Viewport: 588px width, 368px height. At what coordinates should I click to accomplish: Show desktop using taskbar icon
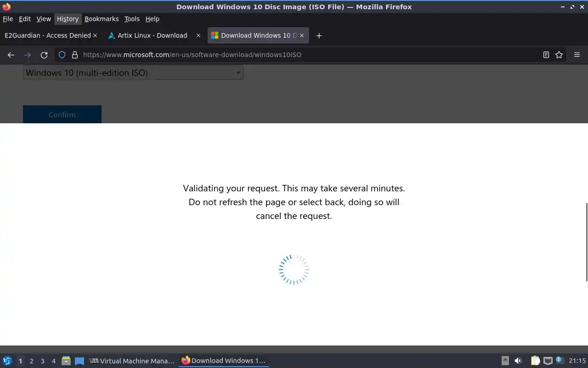[79, 361]
